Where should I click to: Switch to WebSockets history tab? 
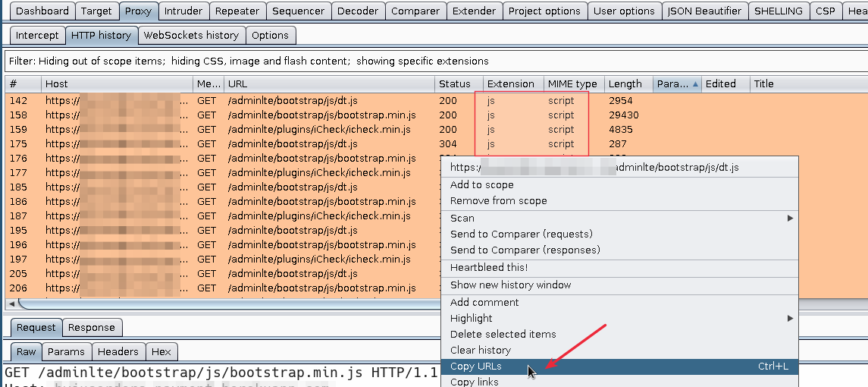click(x=191, y=35)
